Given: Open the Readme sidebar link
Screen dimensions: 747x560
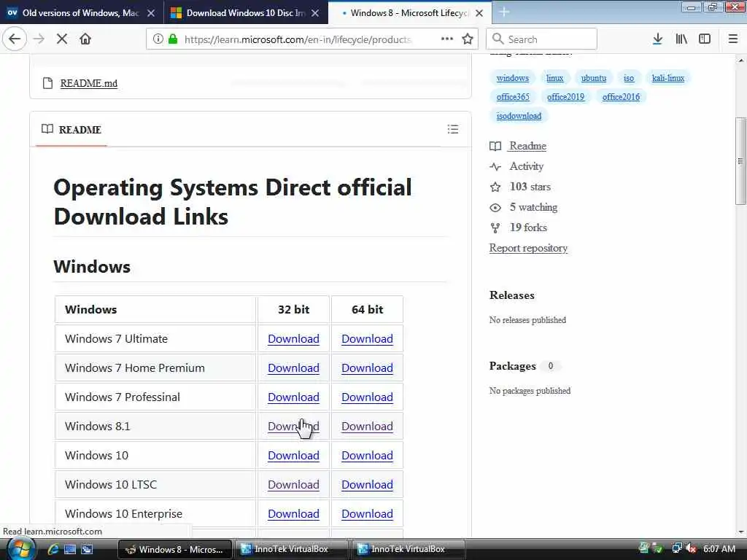Looking at the screenshot, I should (x=518, y=146).
